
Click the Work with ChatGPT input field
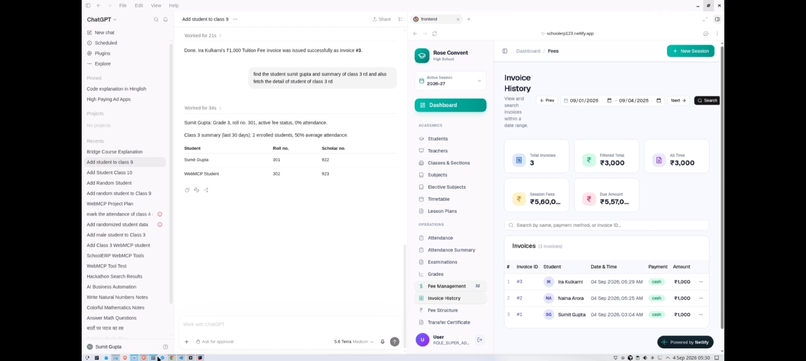[x=290, y=324]
